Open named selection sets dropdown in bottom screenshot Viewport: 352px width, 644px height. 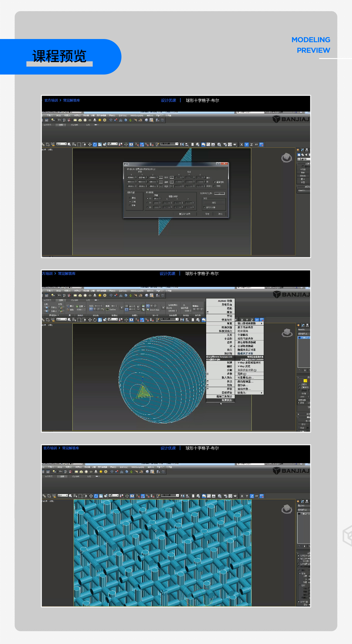[170, 496]
